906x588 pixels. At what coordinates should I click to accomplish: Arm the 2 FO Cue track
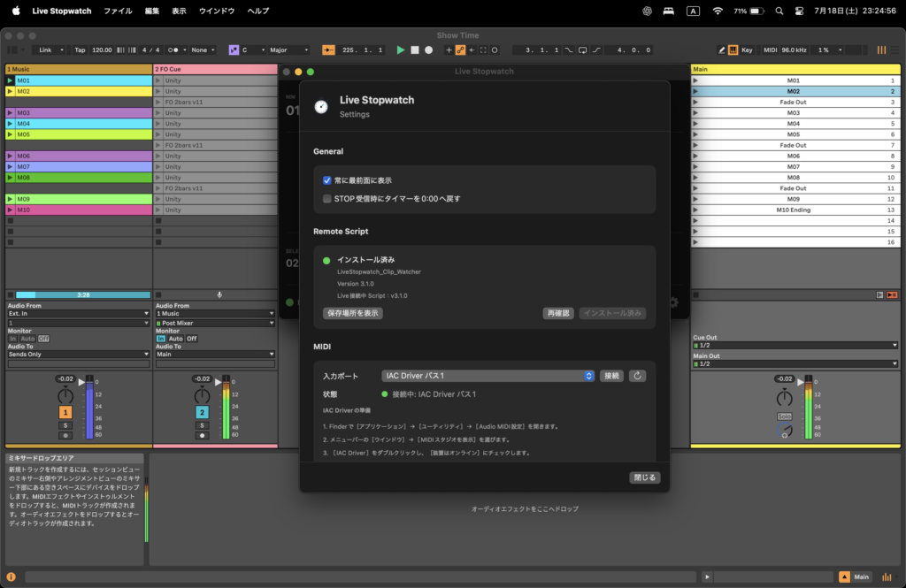[202, 436]
